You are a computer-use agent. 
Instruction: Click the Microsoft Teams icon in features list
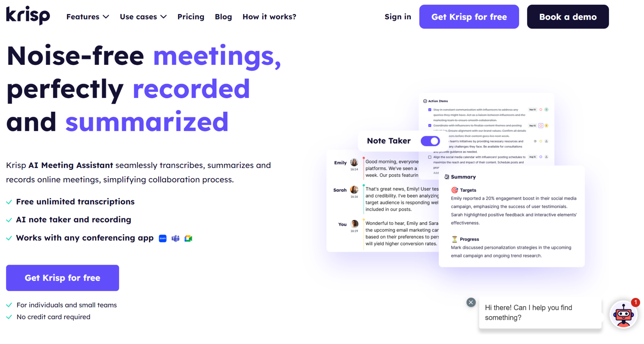pyautogui.click(x=175, y=238)
